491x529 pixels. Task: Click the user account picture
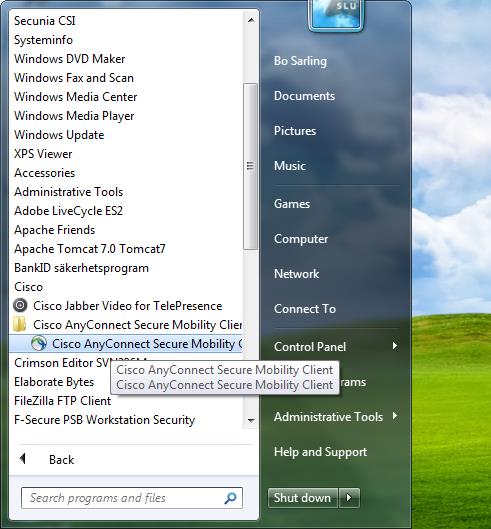coord(336,14)
